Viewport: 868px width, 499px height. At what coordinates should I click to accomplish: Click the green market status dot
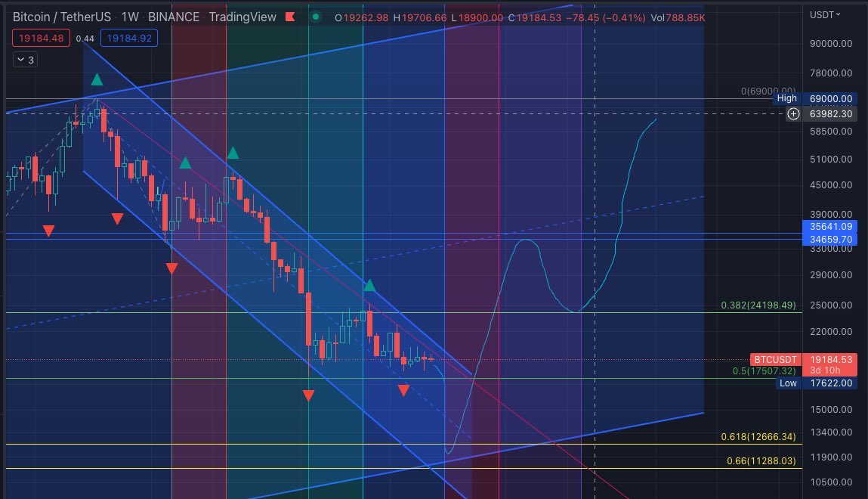[x=316, y=17]
